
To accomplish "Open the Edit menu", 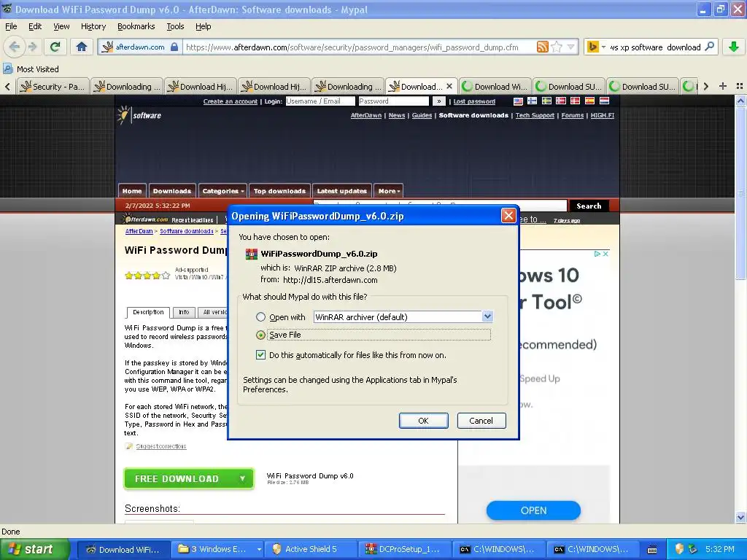I will tap(35, 26).
